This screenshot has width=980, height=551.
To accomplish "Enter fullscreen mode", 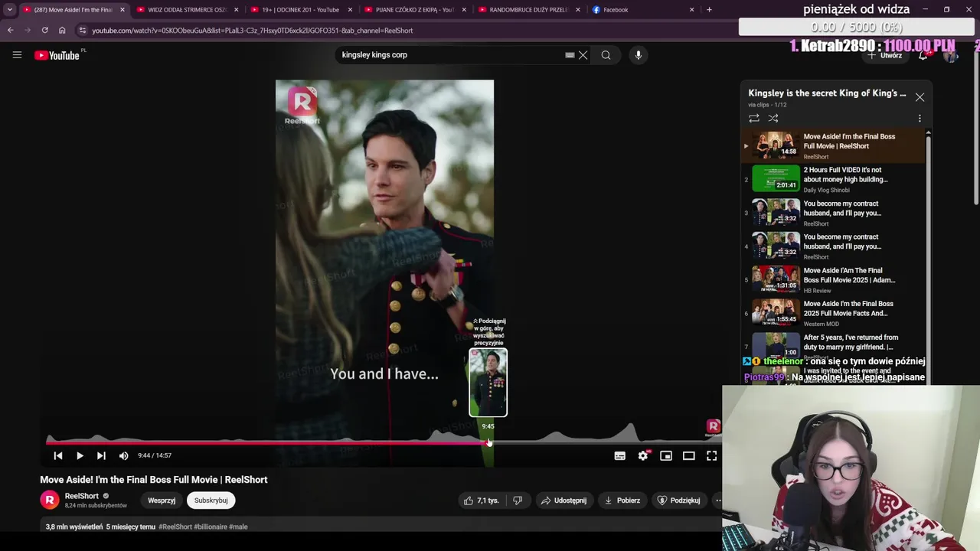I will [711, 455].
